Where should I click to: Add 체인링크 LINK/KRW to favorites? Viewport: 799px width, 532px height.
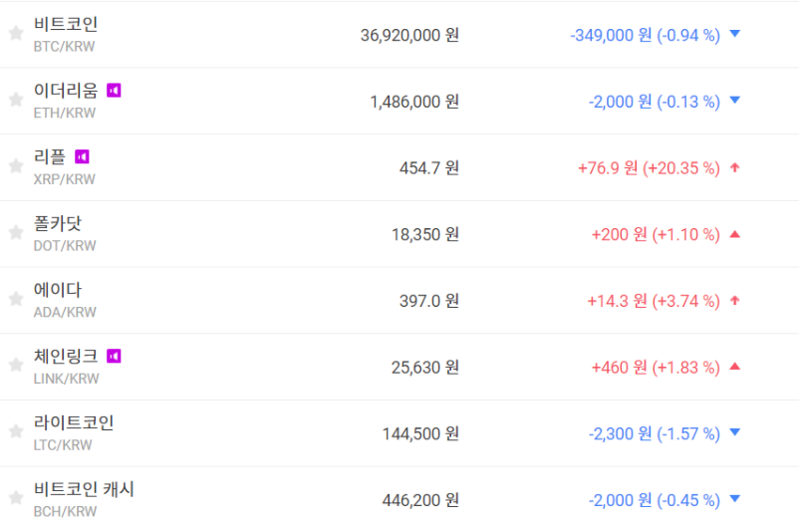tap(15, 366)
